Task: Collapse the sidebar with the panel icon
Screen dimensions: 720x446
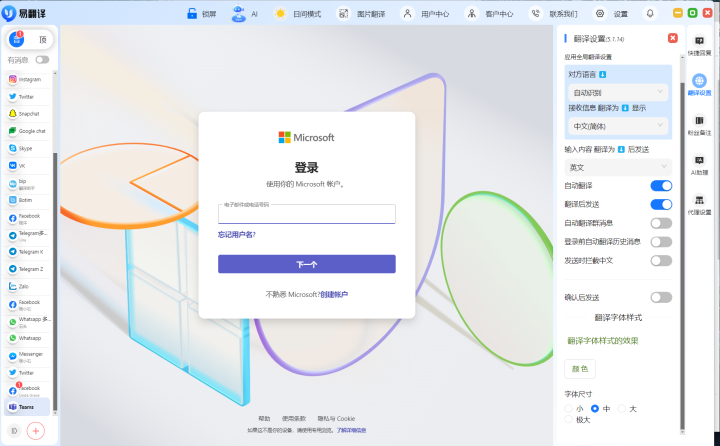Action: [x=14, y=431]
